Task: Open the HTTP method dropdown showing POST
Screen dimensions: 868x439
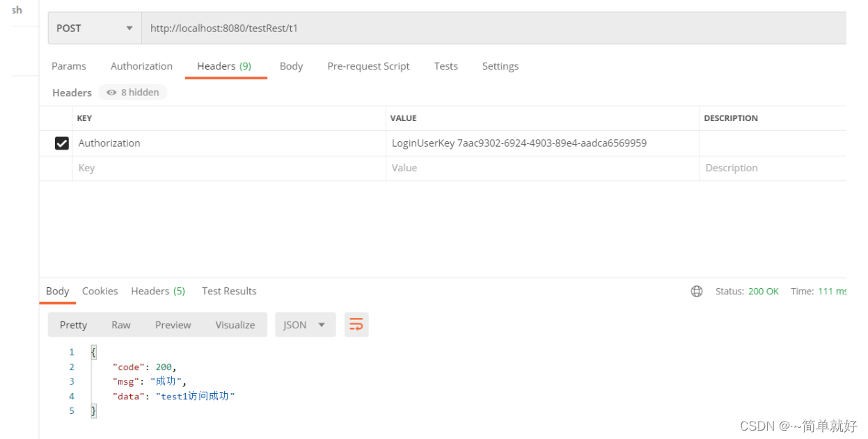Action: 94,28
